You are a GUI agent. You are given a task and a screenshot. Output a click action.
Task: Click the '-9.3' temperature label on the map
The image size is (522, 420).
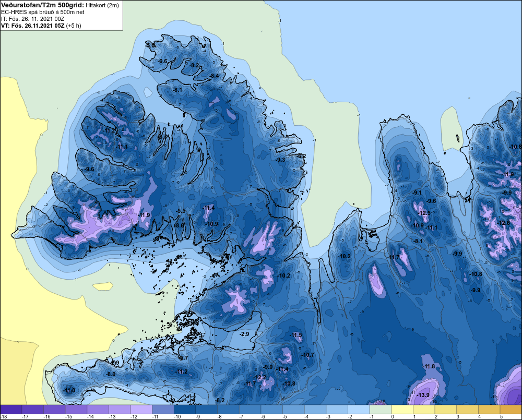point(281,160)
